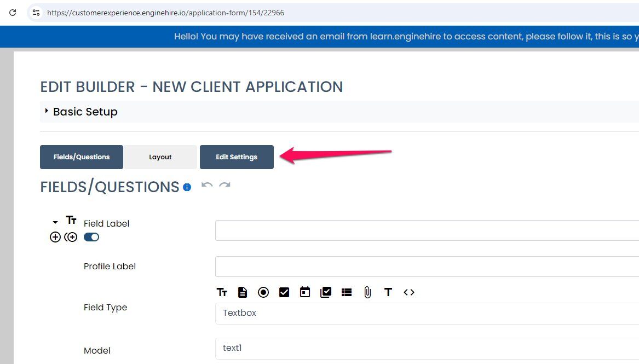Choose the list field type icon
The height and width of the screenshot is (364, 639).
point(347,292)
